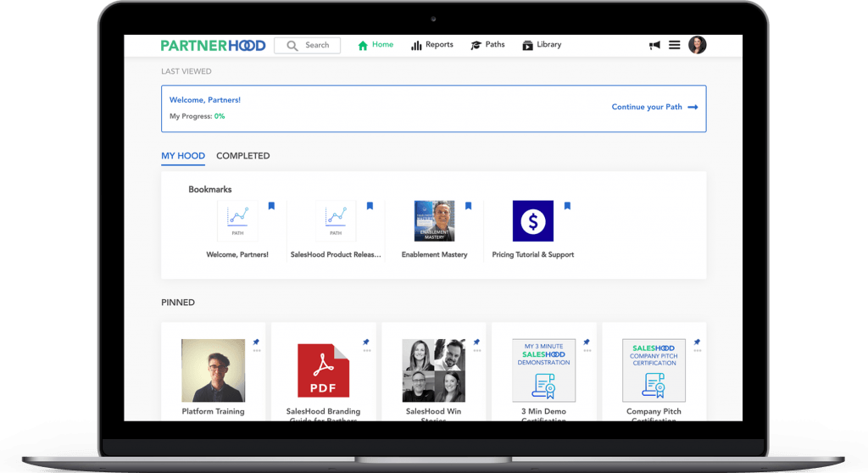
Task: Focus the Search input field
Action: click(307, 46)
